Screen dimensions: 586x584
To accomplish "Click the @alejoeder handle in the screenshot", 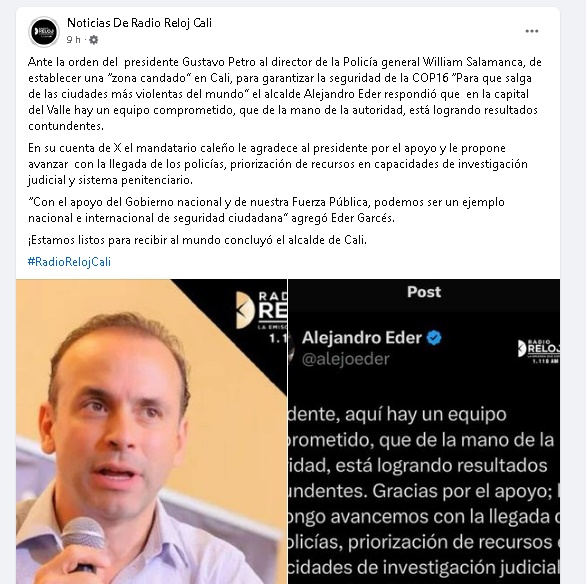I will (346, 359).
